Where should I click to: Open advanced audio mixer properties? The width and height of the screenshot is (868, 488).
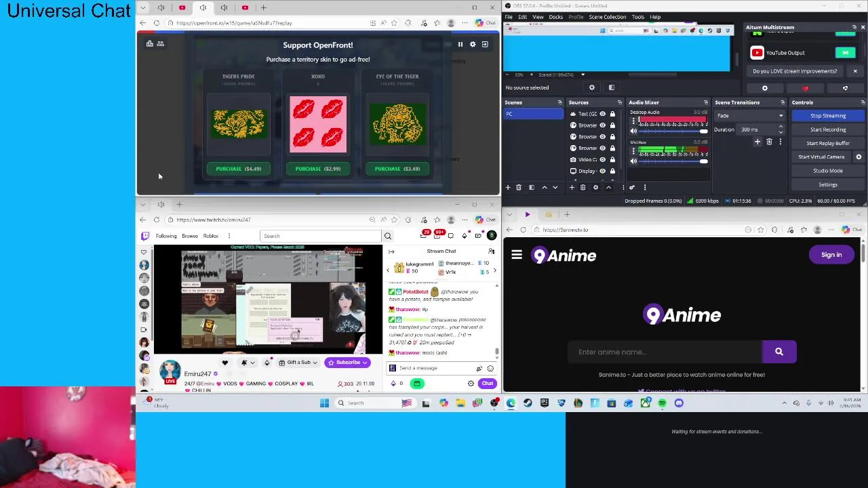[x=632, y=188]
